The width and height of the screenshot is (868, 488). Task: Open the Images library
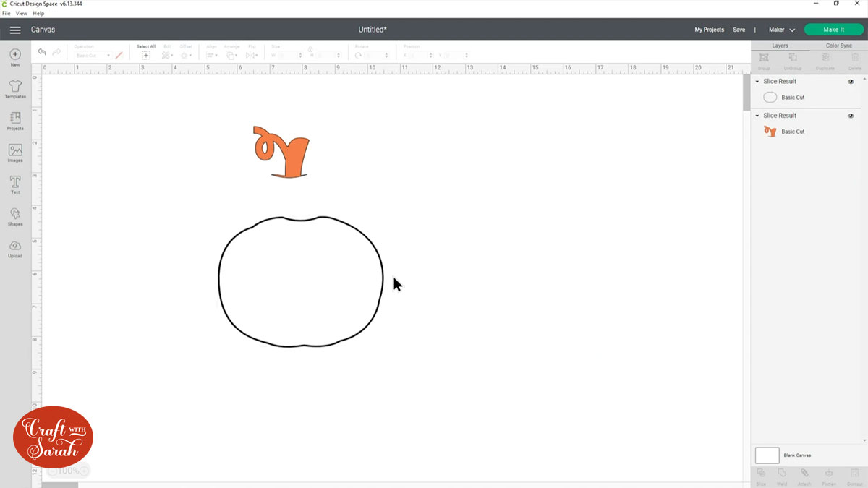coord(15,153)
